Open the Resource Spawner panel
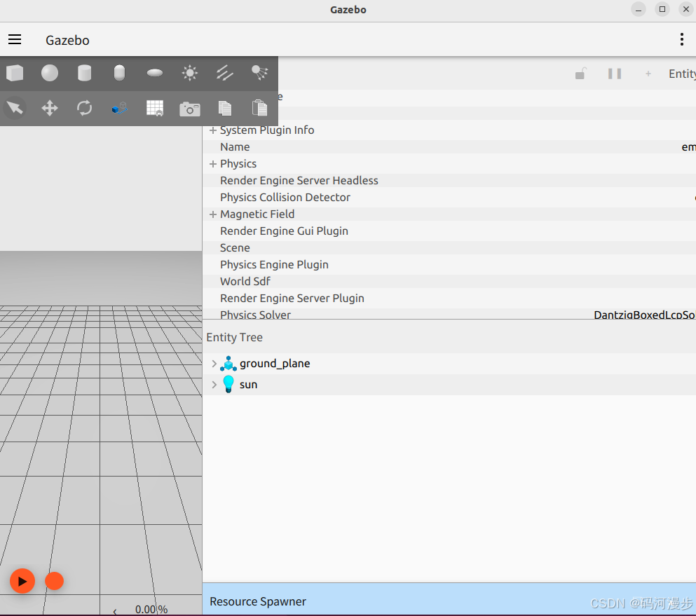The height and width of the screenshot is (616, 696). 449,600
